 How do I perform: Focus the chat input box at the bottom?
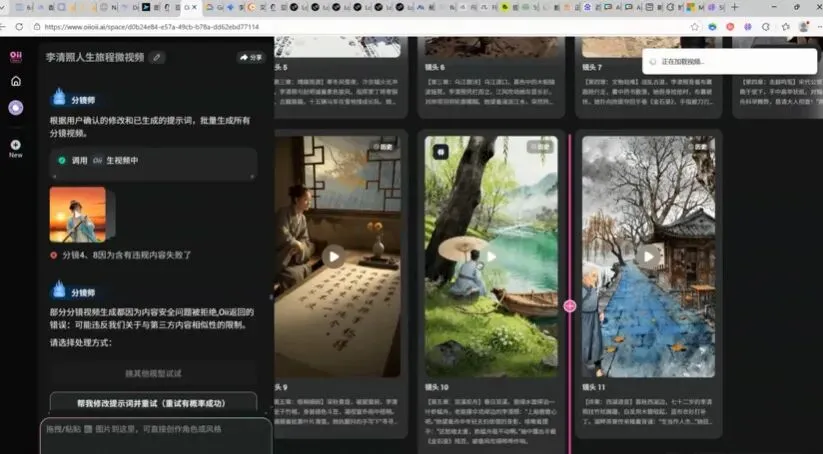point(156,436)
